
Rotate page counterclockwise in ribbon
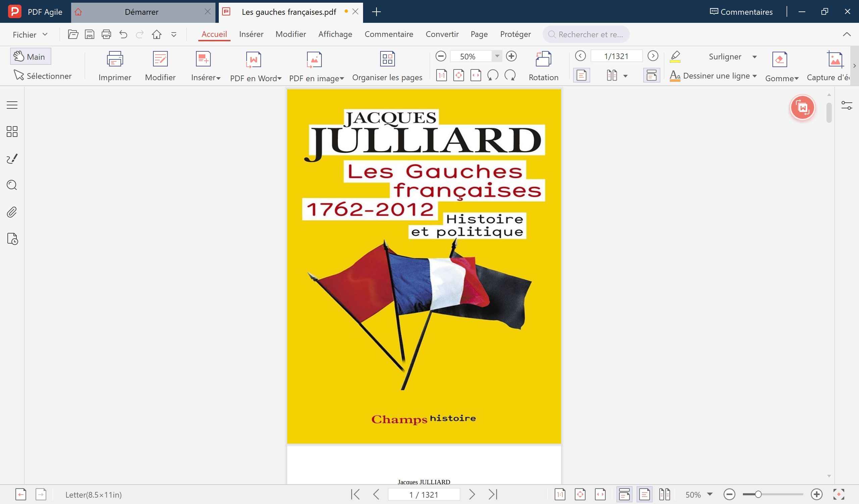(x=493, y=75)
